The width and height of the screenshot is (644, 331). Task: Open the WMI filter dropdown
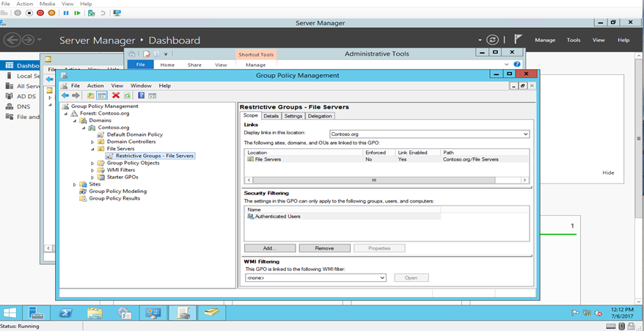(382, 278)
